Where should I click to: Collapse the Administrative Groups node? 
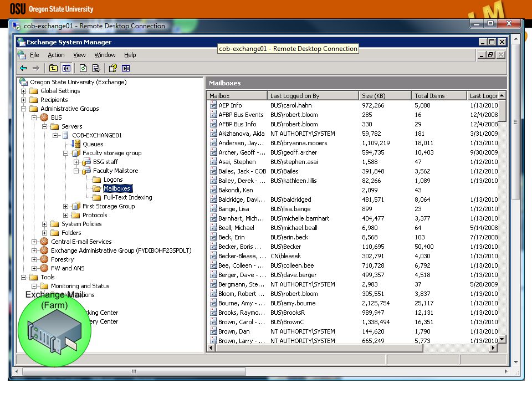click(x=23, y=109)
